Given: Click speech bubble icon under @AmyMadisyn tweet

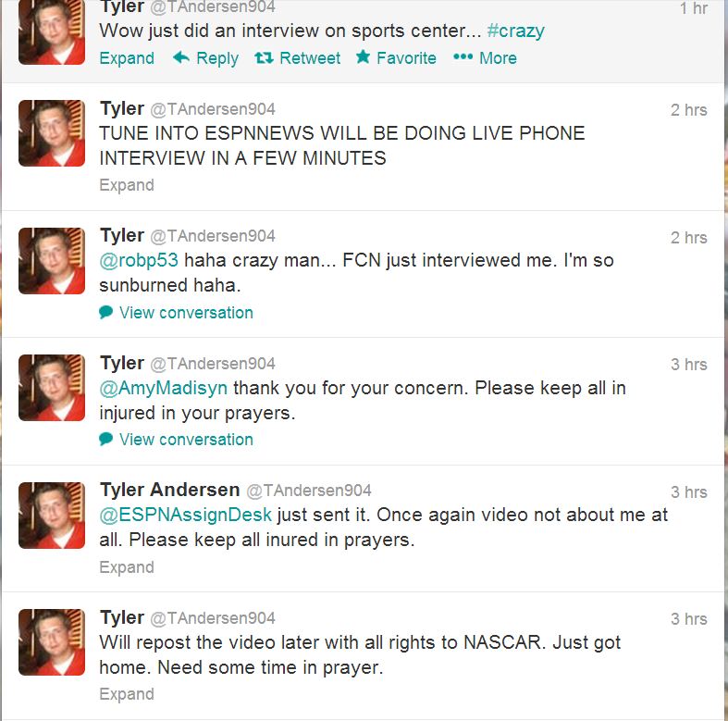Looking at the screenshot, I should pyautogui.click(x=105, y=439).
